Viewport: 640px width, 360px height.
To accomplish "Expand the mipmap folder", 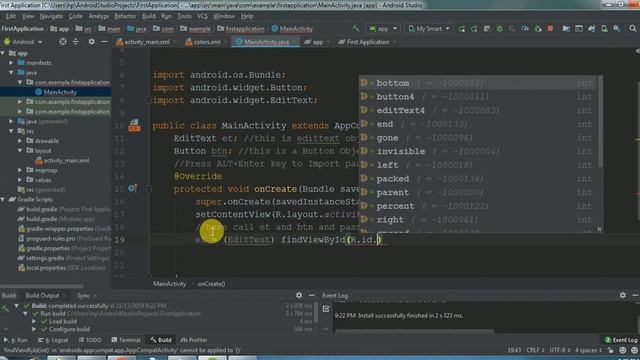I will click(x=20, y=170).
